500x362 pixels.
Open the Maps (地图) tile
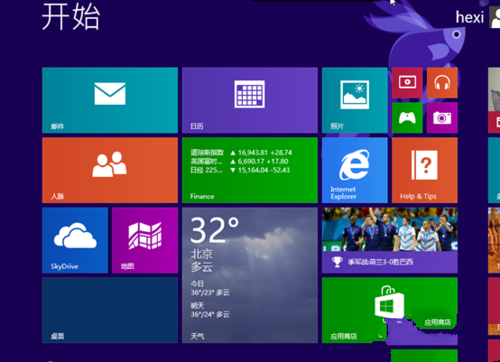(145, 240)
